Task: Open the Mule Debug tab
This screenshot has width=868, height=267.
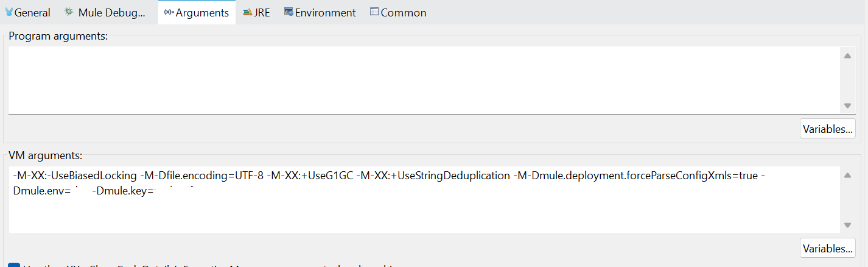Action: (112, 13)
